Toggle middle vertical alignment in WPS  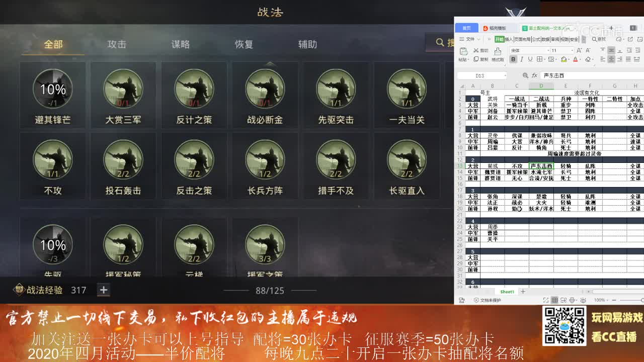tap(611, 50)
